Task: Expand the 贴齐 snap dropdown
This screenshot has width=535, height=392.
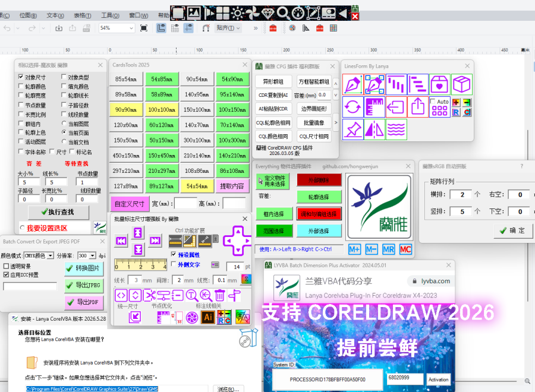Action: click(238, 28)
